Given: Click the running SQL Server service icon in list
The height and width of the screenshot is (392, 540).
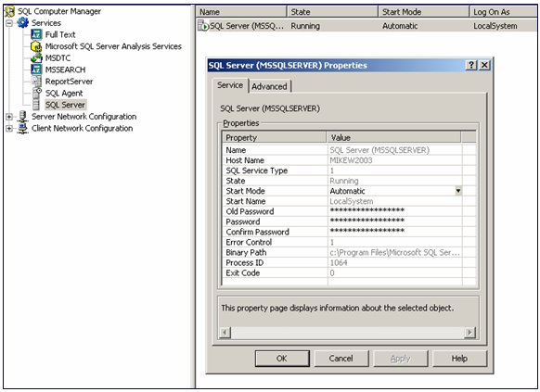Looking at the screenshot, I should click(203, 25).
